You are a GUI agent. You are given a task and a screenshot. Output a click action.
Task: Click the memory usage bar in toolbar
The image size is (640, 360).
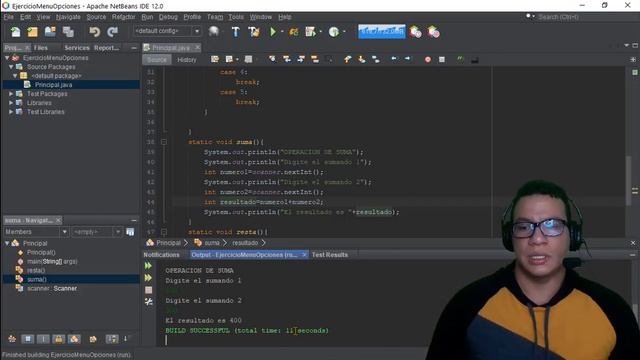point(382,31)
